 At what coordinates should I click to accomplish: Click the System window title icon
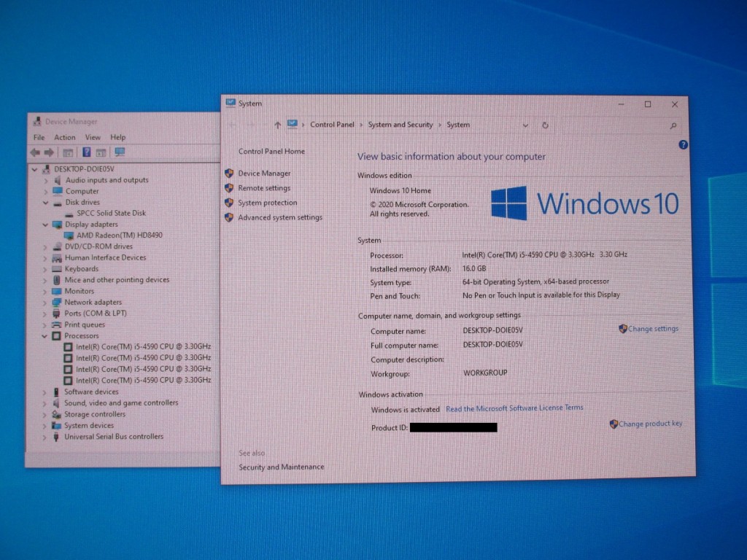pyautogui.click(x=231, y=103)
